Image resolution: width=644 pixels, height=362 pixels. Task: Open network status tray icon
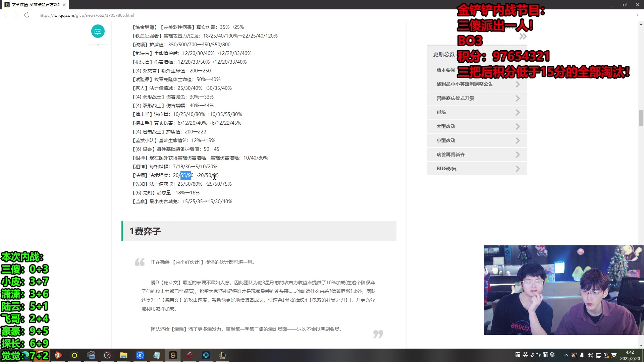(x=598, y=355)
